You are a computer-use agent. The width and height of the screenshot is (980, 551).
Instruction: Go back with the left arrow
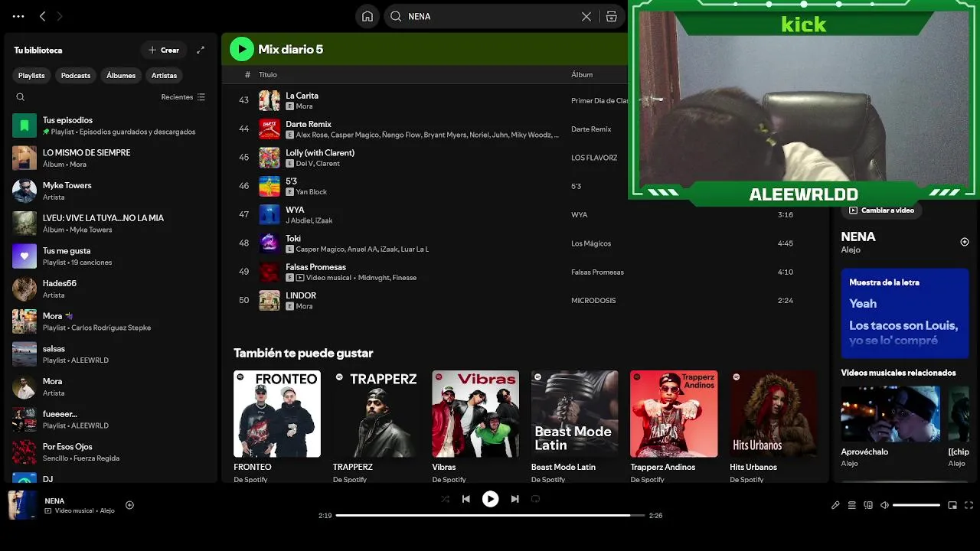pyautogui.click(x=42, y=16)
